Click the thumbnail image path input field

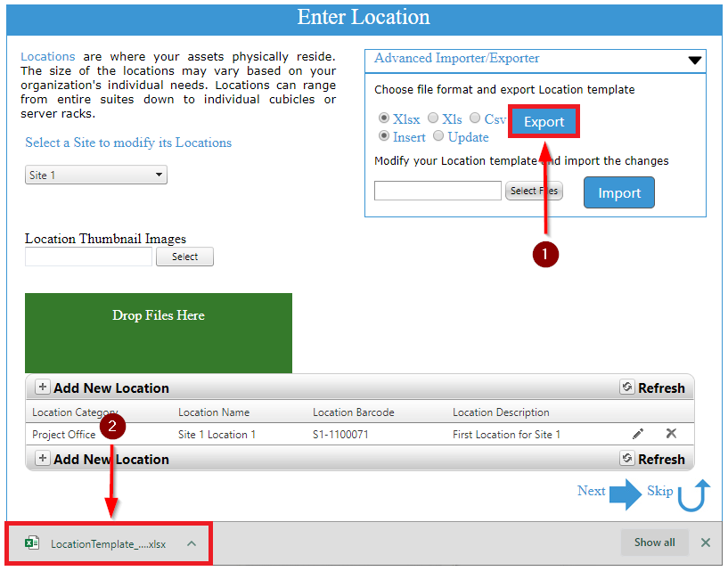[x=89, y=257]
